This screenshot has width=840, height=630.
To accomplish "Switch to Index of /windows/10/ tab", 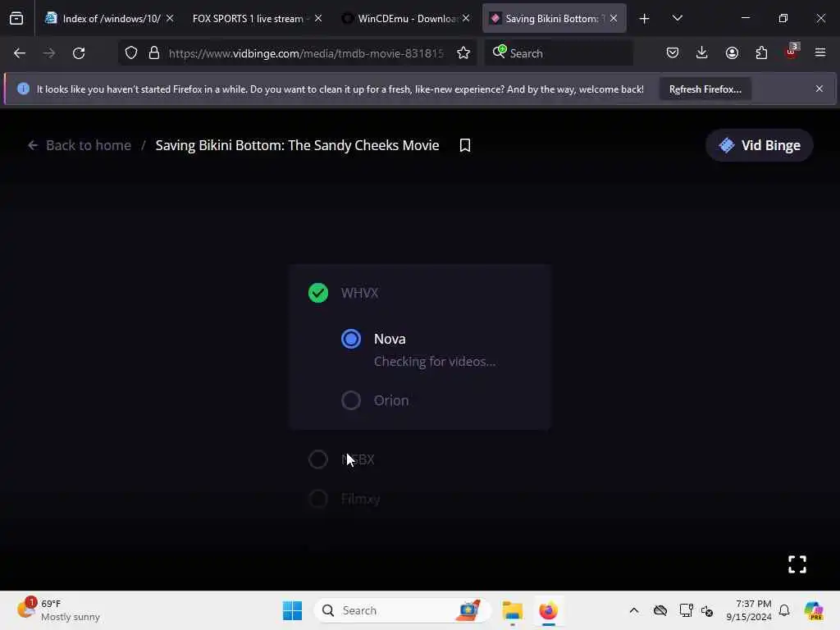I will [109, 19].
